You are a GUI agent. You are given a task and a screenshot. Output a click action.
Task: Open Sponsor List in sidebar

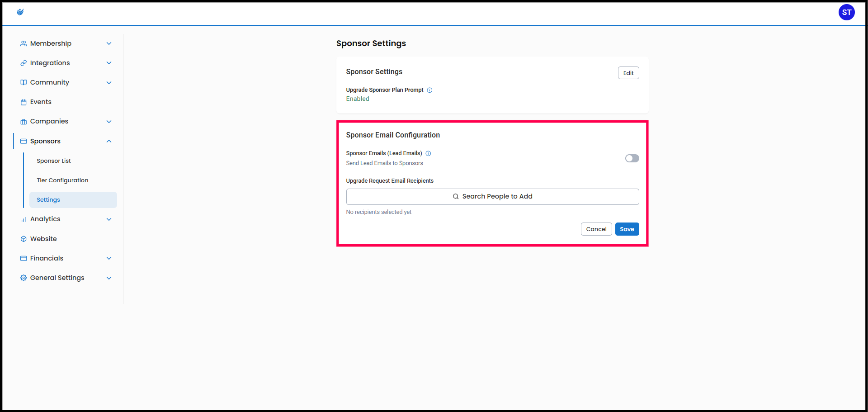[54, 161]
